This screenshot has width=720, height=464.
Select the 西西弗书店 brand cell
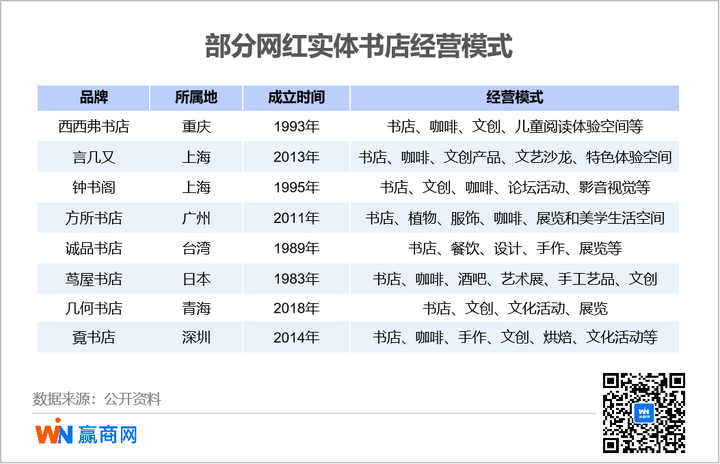pyautogui.click(x=94, y=126)
